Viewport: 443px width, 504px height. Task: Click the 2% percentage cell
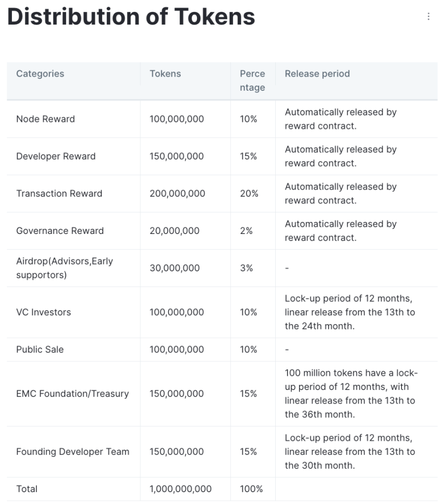tap(246, 231)
